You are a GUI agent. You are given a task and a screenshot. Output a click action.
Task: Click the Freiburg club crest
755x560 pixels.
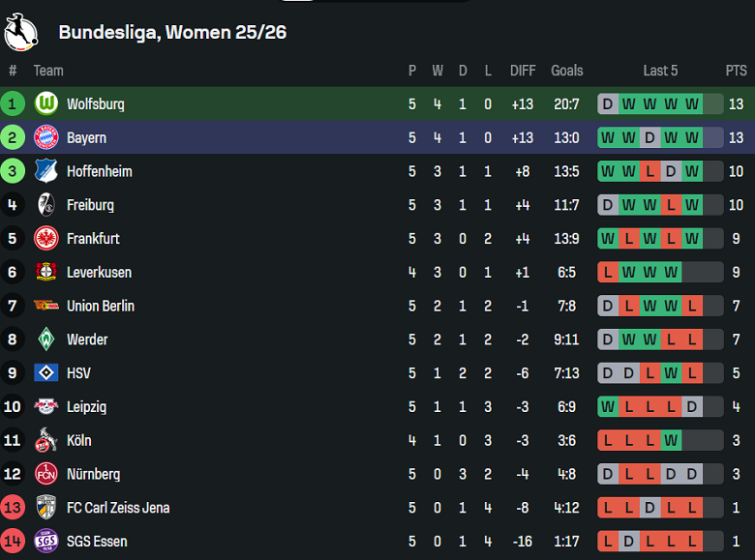(x=46, y=205)
